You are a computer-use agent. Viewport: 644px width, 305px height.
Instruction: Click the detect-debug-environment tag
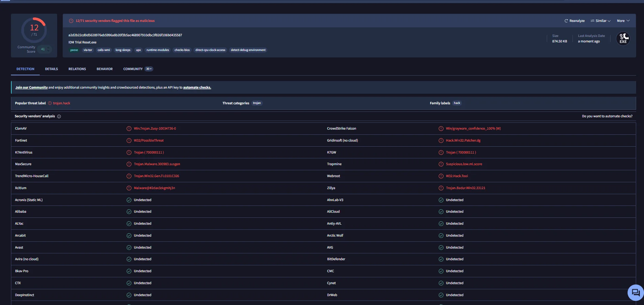pyautogui.click(x=248, y=50)
